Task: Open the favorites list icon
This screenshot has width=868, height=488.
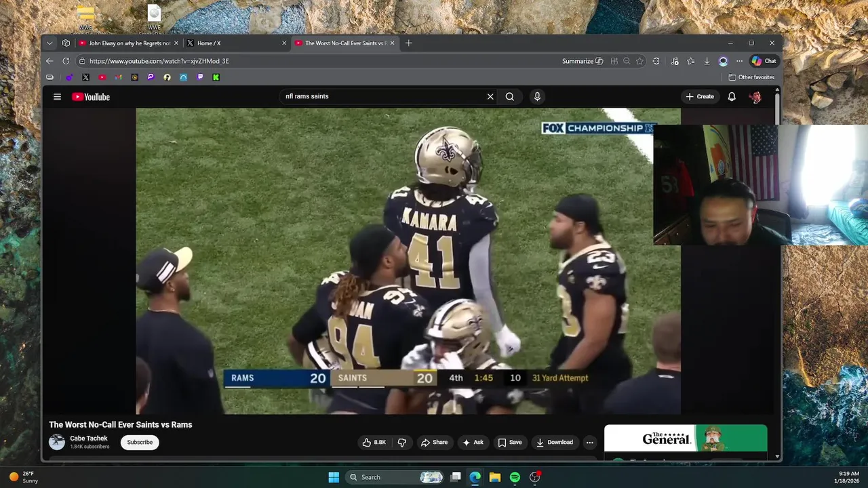Action: tap(690, 61)
